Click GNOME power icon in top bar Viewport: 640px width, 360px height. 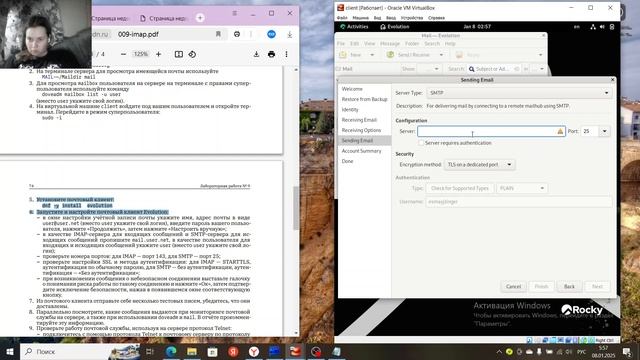point(611,27)
